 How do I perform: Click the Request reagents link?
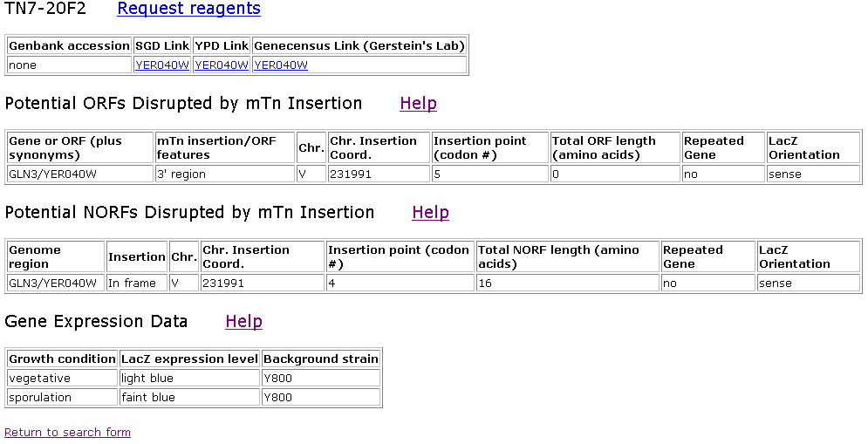pyautogui.click(x=188, y=9)
